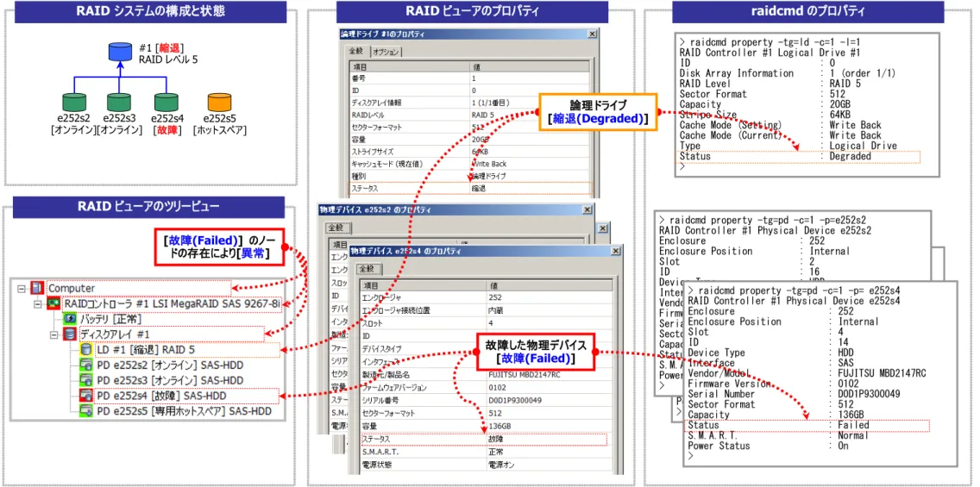Click the 'RAID Level : RAID 5' raidcmd line
This screenshot has width=980, height=487.
pyautogui.click(x=771, y=83)
